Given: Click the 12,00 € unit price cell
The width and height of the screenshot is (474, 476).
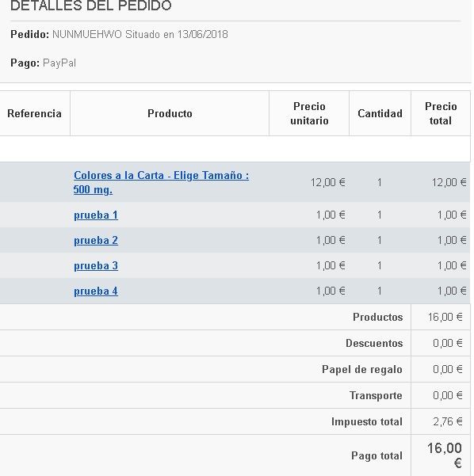Looking at the screenshot, I should 328,182.
